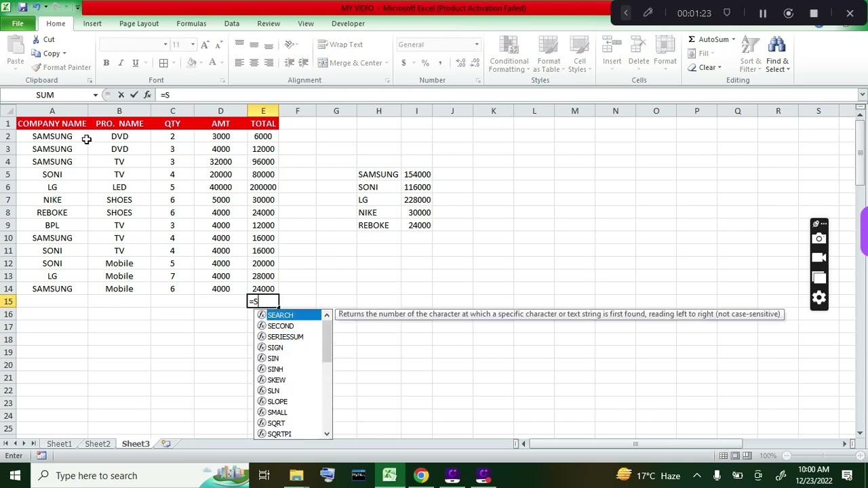Apply middle vertical alignment

[254, 44]
